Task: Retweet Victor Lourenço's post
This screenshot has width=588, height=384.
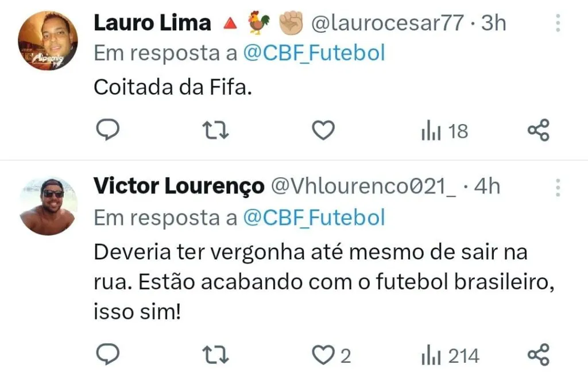Action: (215, 355)
